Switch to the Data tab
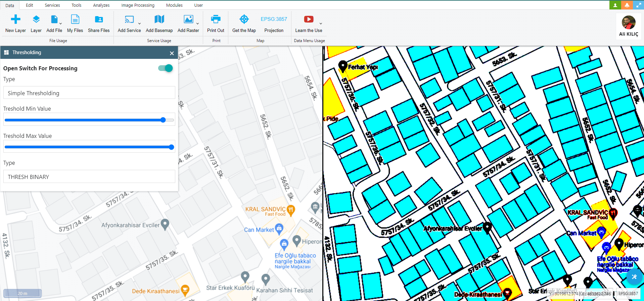Screen dimensions: 644x301 10,5
